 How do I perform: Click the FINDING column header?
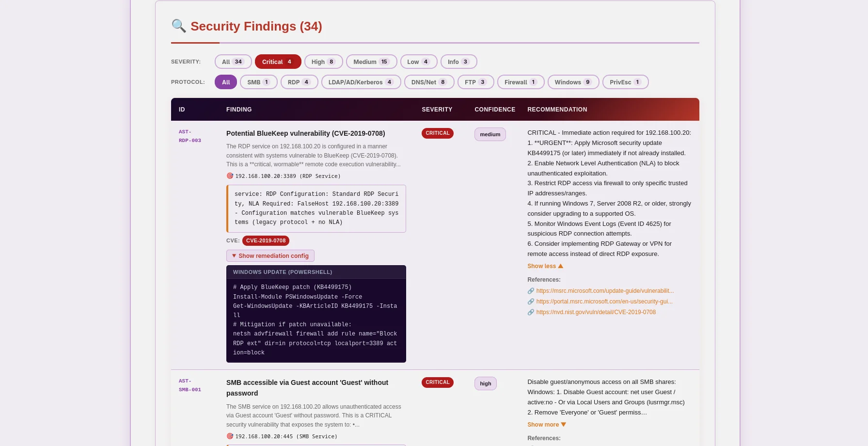click(239, 110)
